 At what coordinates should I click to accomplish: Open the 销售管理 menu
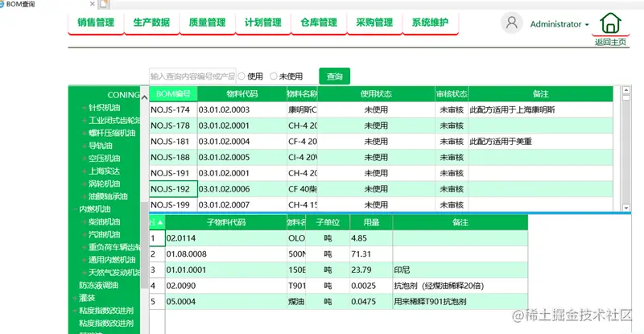tap(96, 23)
